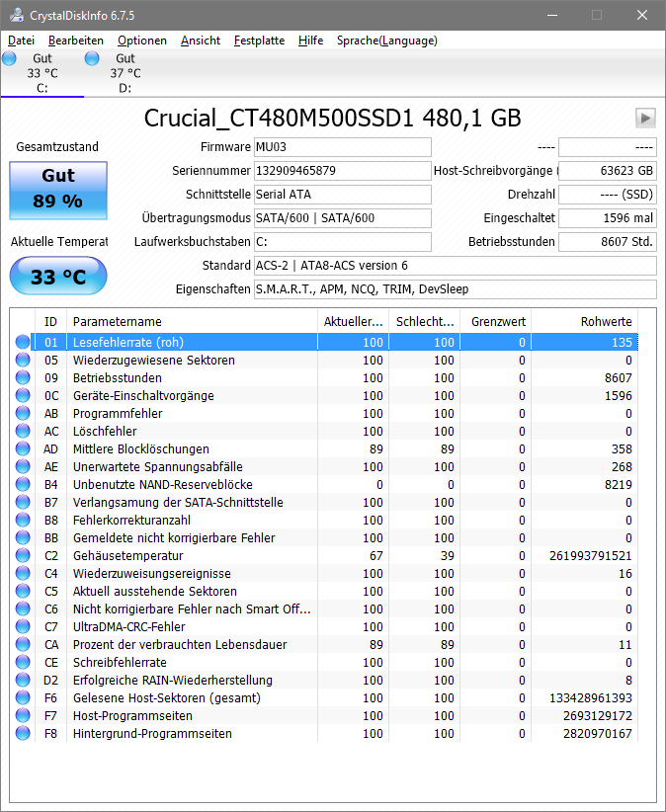The height and width of the screenshot is (812, 666).
Task: Click the Übertragungsmodus field SATA/600
Action: [342, 218]
